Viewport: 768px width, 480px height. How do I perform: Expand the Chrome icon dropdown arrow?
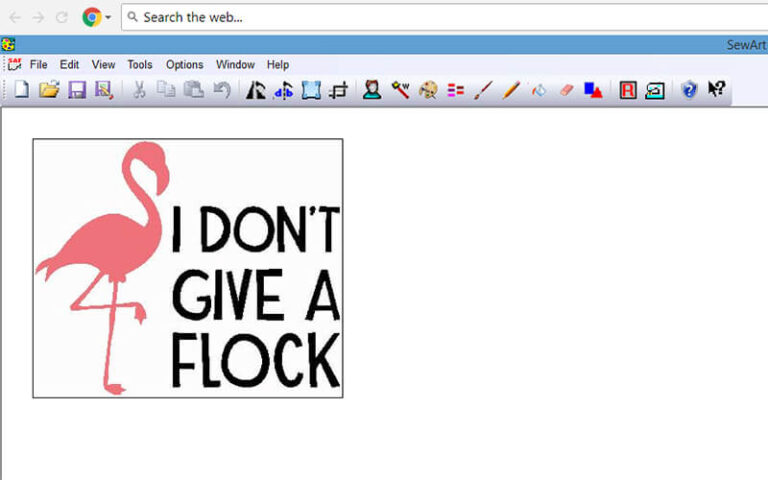(x=108, y=17)
